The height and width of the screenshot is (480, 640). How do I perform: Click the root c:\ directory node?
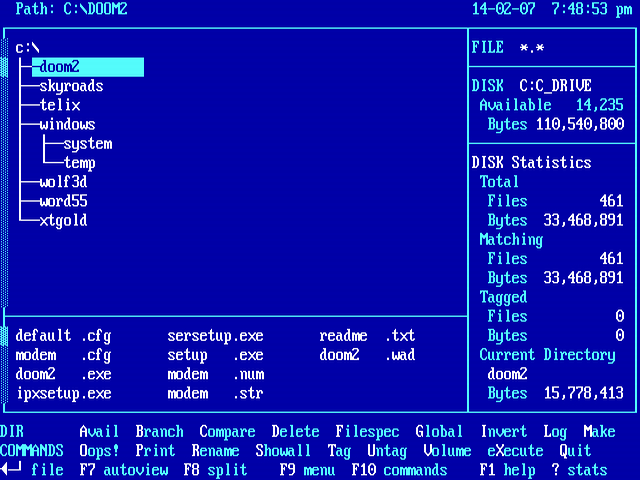(x=27, y=48)
